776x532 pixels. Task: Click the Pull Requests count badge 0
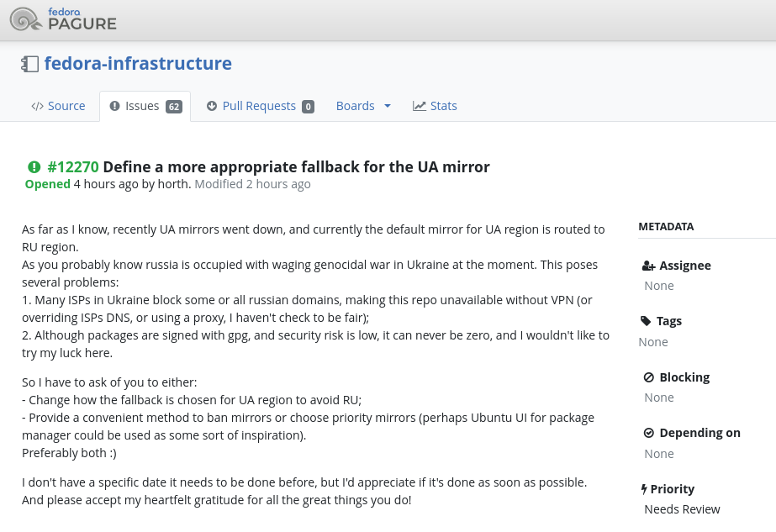[308, 107]
